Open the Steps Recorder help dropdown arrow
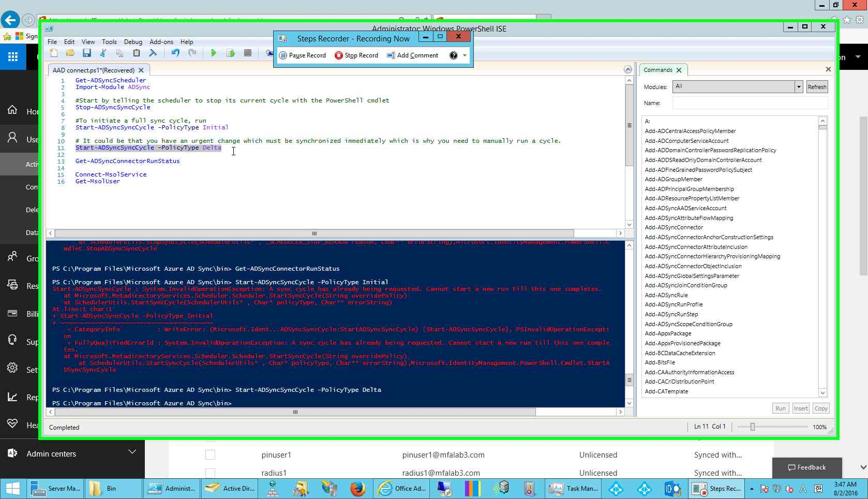 (x=465, y=55)
